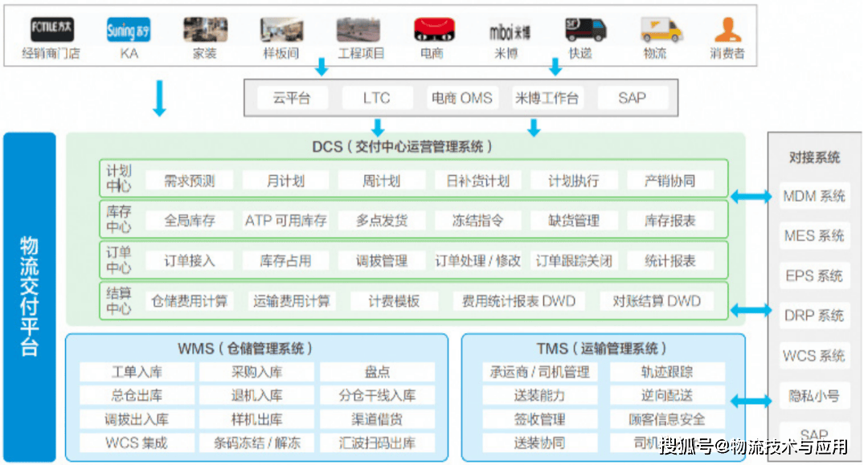The width and height of the screenshot is (868, 465).
Task: Click the DRP 系统 box
Action: point(814,316)
